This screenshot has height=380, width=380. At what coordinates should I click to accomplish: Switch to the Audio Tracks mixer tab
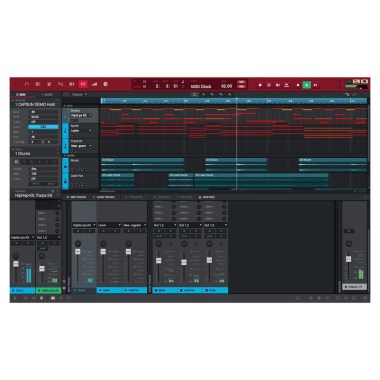click(x=104, y=197)
